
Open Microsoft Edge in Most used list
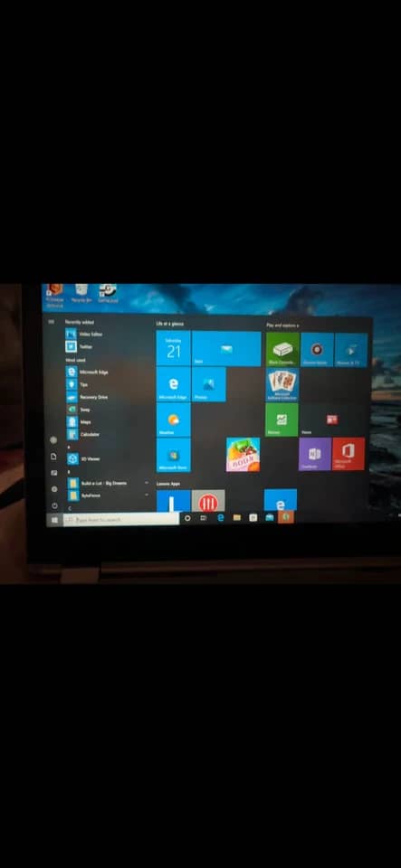87,372
